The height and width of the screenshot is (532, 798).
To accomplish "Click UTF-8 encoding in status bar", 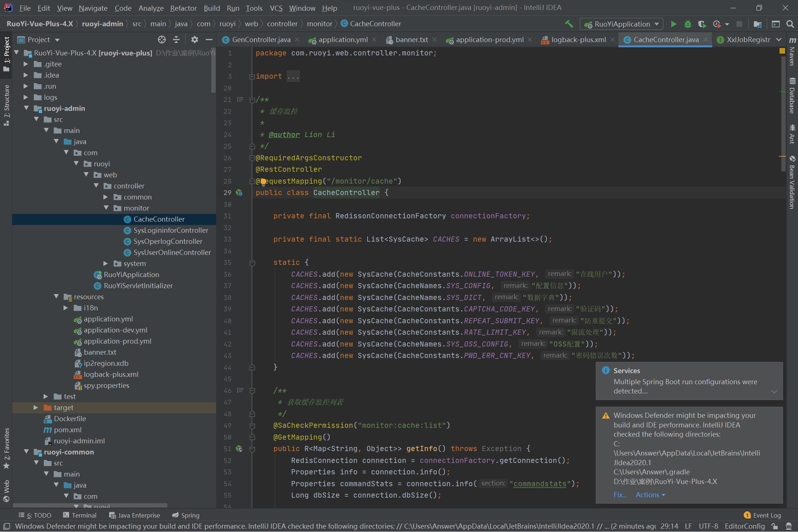I will point(709,526).
